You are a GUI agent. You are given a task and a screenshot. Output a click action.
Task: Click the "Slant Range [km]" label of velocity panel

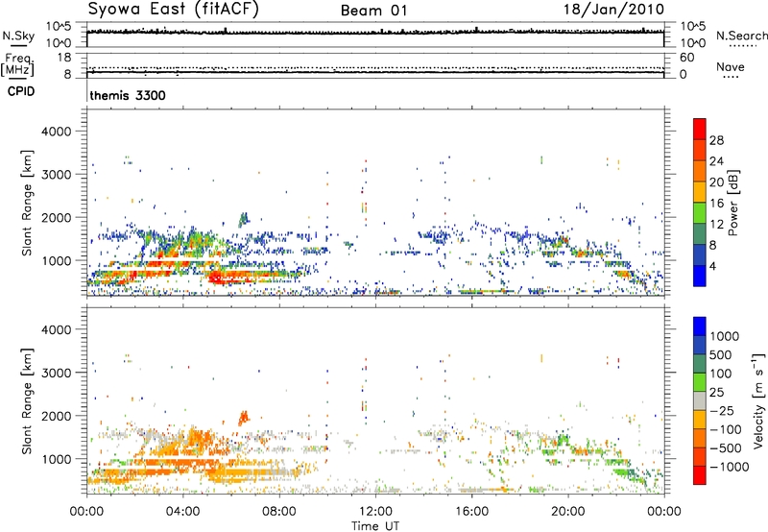tap(27, 401)
